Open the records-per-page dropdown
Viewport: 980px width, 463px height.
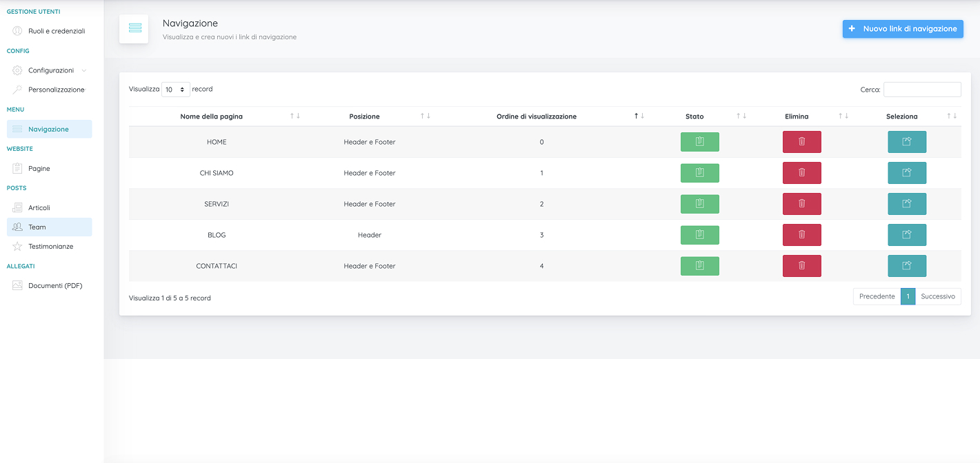tap(175, 90)
